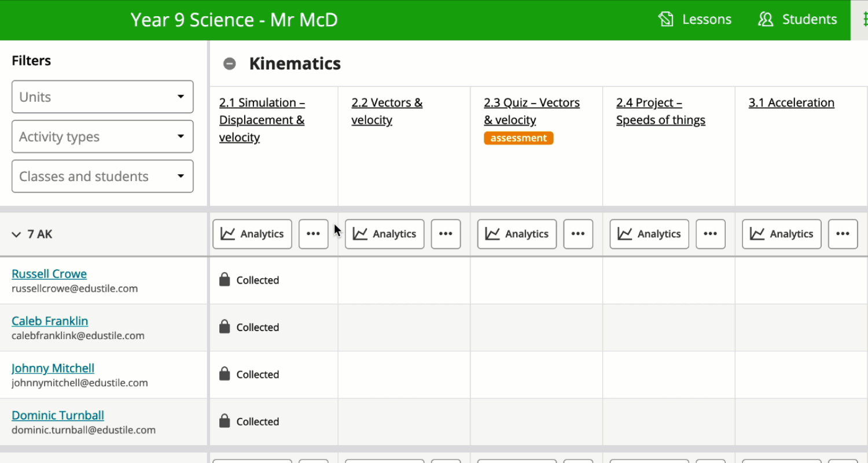The width and height of the screenshot is (868, 463).
Task: Open the Classes and students dropdown
Action: point(102,177)
